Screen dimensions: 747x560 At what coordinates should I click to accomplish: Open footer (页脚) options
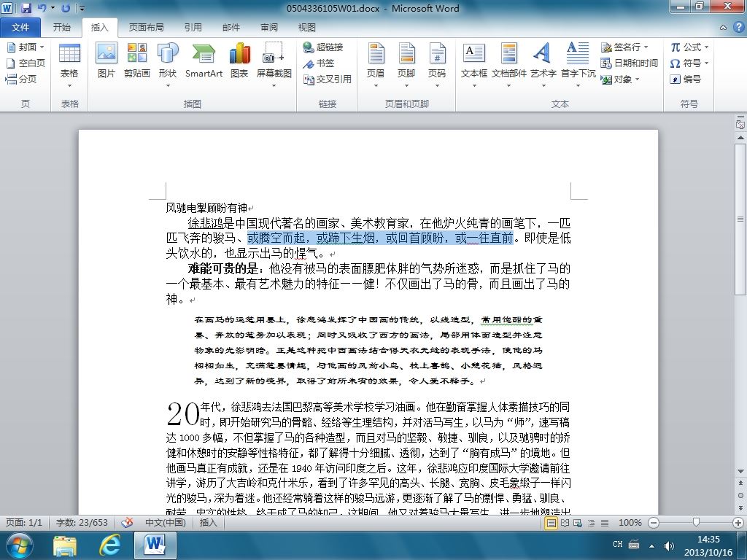pyautogui.click(x=406, y=65)
